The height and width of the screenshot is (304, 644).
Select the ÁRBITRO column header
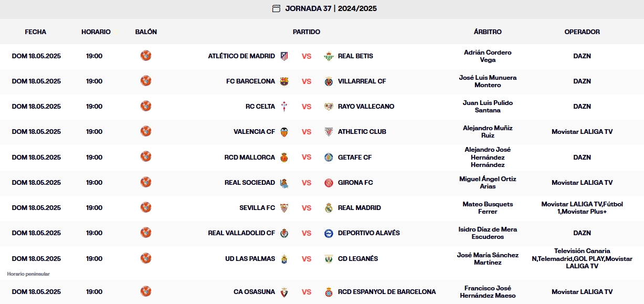point(488,32)
